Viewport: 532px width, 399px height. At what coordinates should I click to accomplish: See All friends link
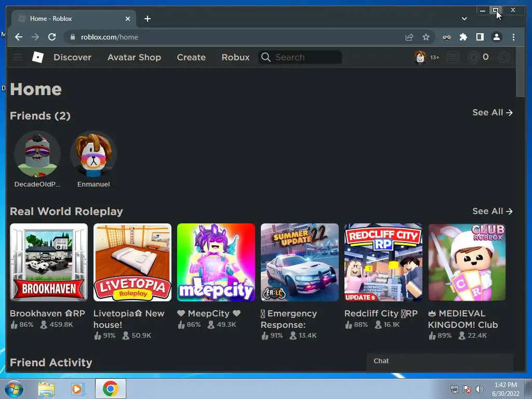[x=493, y=112]
